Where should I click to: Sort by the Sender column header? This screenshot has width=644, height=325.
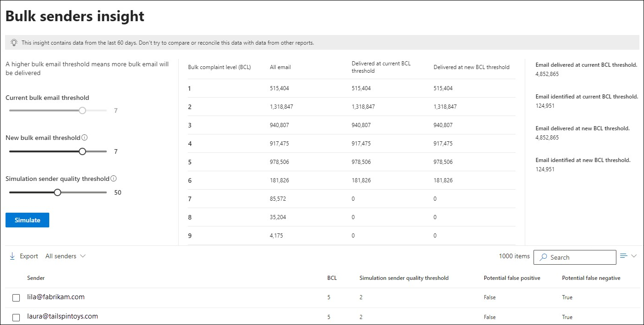tap(36, 278)
